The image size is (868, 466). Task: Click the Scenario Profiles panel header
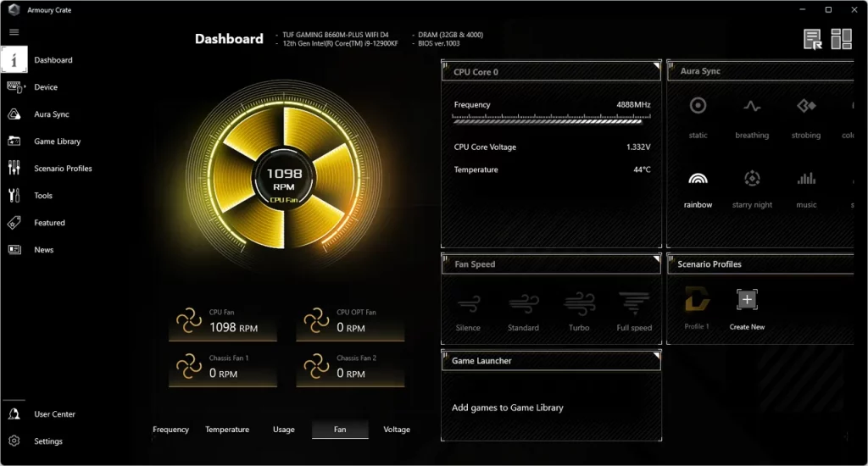pyautogui.click(x=761, y=264)
